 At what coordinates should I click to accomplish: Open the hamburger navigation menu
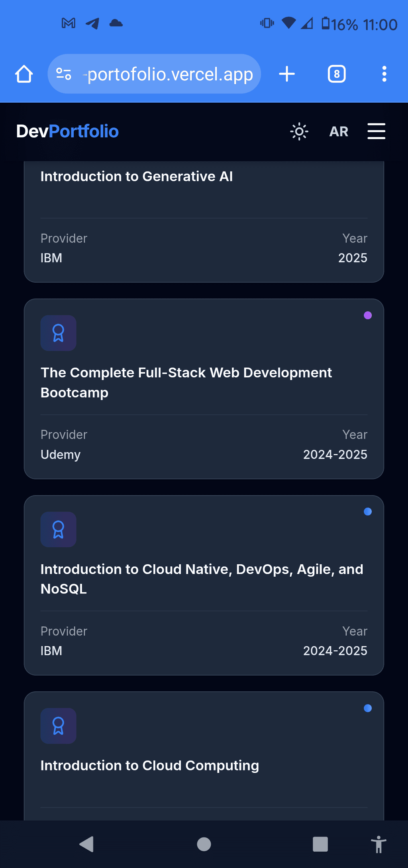coord(376,131)
